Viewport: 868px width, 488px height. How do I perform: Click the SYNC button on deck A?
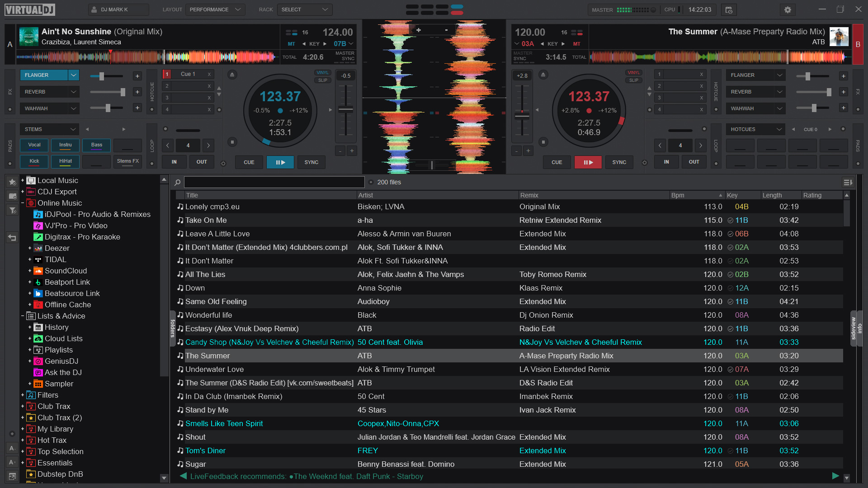[x=310, y=162]
